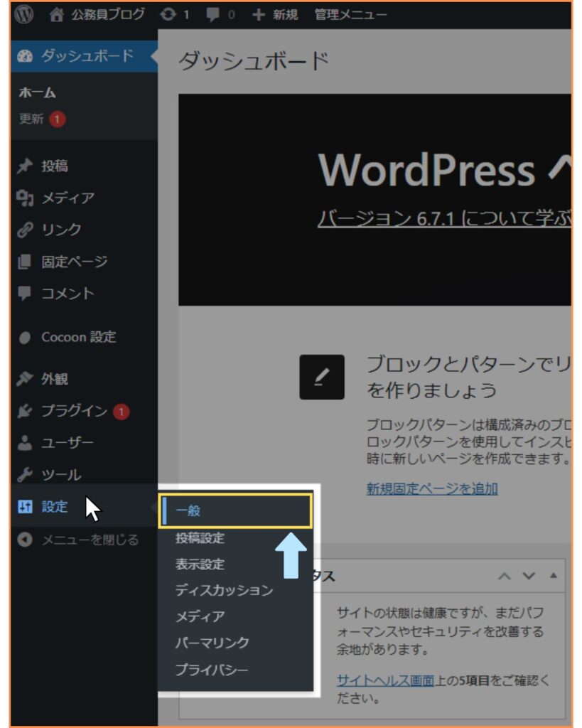Viewport: 582px width, 728px height.
Task: Open the 公務員ブログ site name link
Action: (108, 15)
